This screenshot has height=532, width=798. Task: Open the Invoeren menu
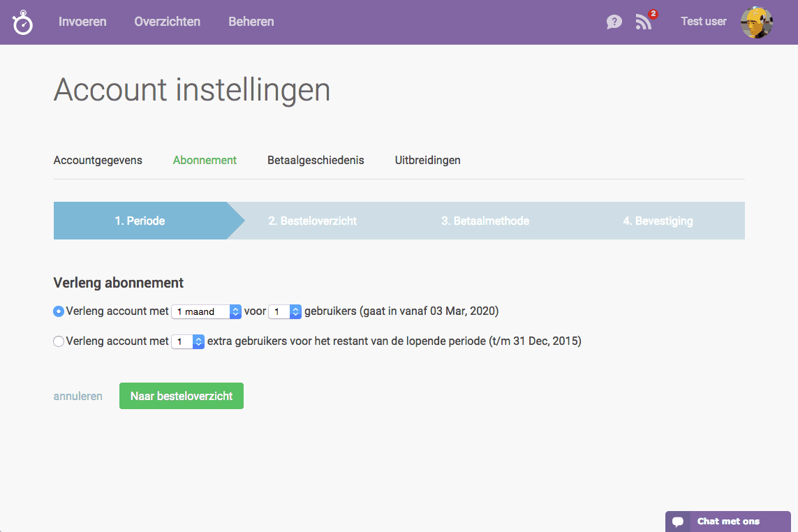[82, 22]
